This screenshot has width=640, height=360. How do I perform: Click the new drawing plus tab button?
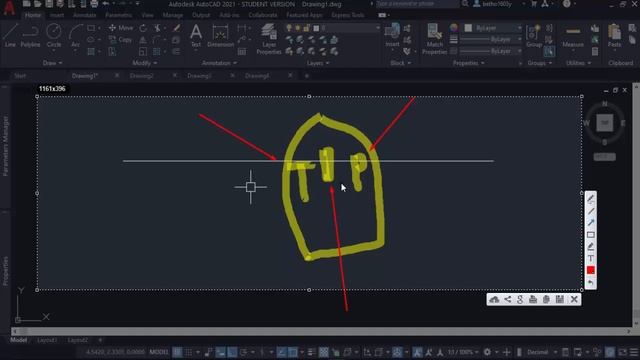pyautogui.click(x=307, y=76)
